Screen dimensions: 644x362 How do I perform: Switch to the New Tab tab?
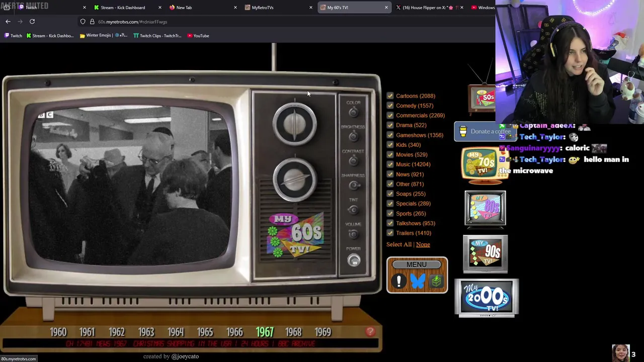tap(203, 8)
